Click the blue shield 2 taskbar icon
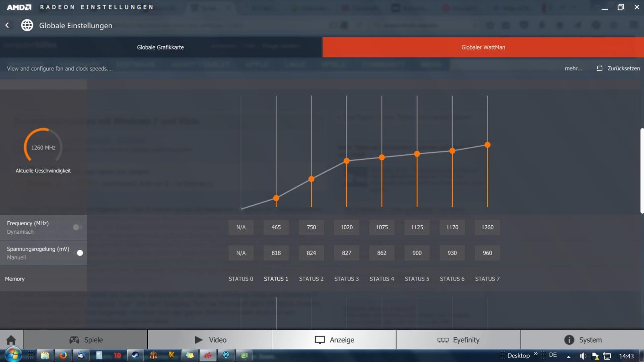644x362 pixels. click(226, 355)
